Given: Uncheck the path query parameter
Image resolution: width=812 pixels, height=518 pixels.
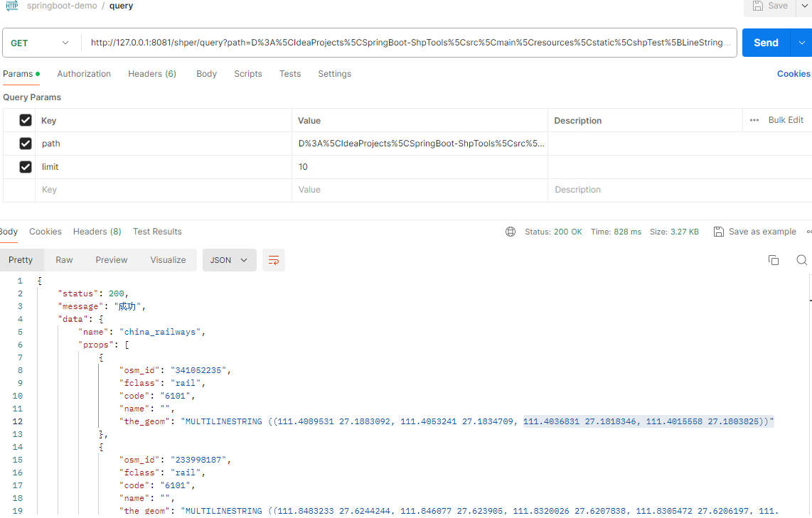Looking at the screenshot, I should pyautogui.click(x=24, y=144).
